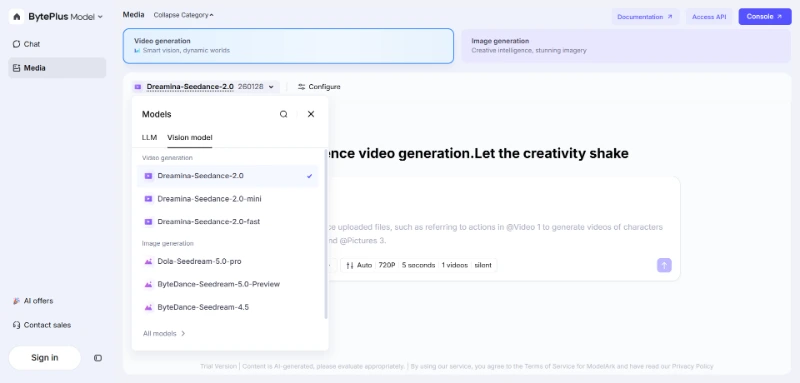Click the headset icon beside Contact sales

[16, 325]
